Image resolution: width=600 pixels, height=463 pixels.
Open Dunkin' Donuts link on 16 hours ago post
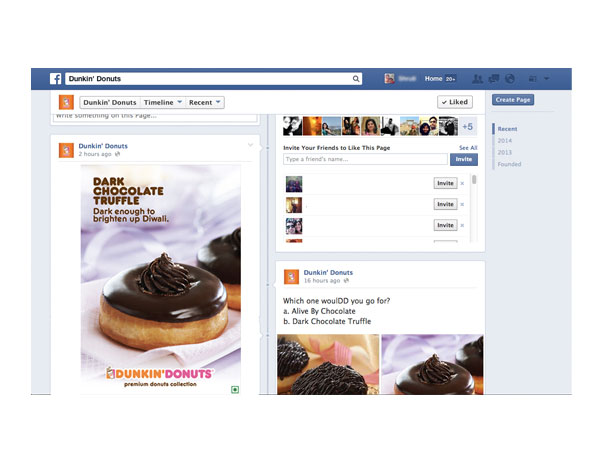pos(328,272)
